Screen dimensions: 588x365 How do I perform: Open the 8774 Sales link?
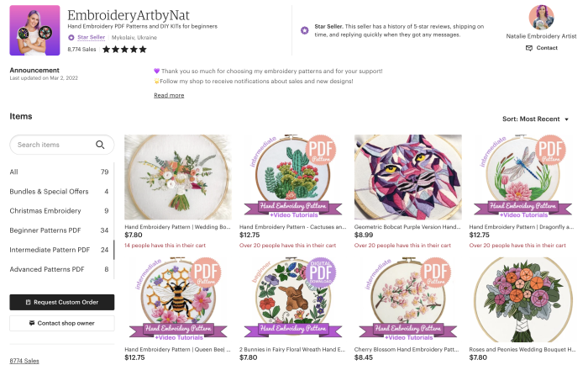(x=24, y=360)
